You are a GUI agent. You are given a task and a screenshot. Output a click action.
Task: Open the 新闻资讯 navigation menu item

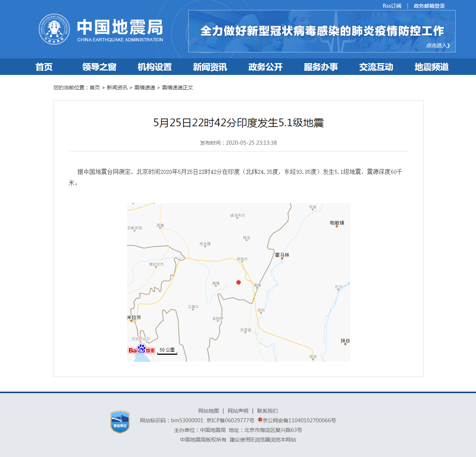click(210, 67)
